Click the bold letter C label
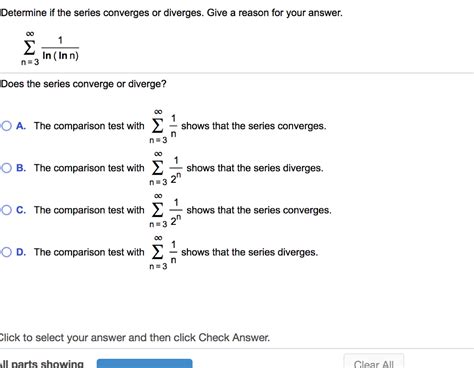Viewport: 474px width, 368px height. 21,210
